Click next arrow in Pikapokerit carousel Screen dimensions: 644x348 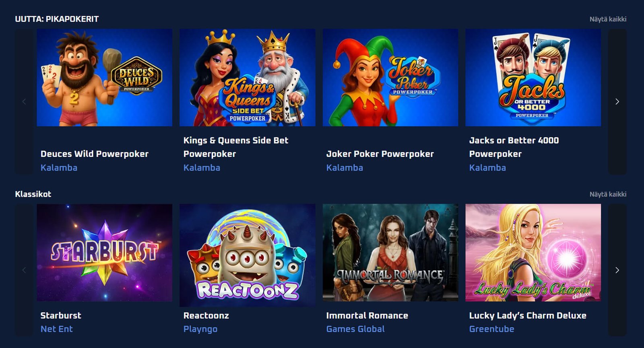point(617,101)
